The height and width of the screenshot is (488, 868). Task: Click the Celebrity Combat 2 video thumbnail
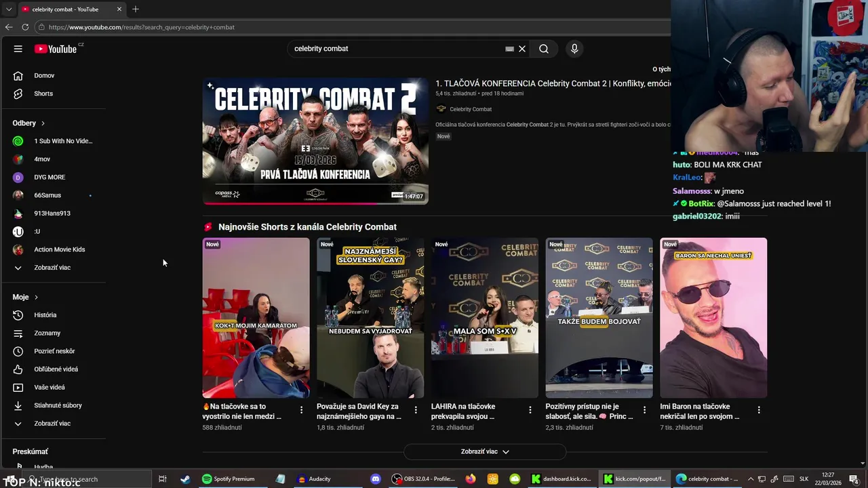[x=315, y=141]
